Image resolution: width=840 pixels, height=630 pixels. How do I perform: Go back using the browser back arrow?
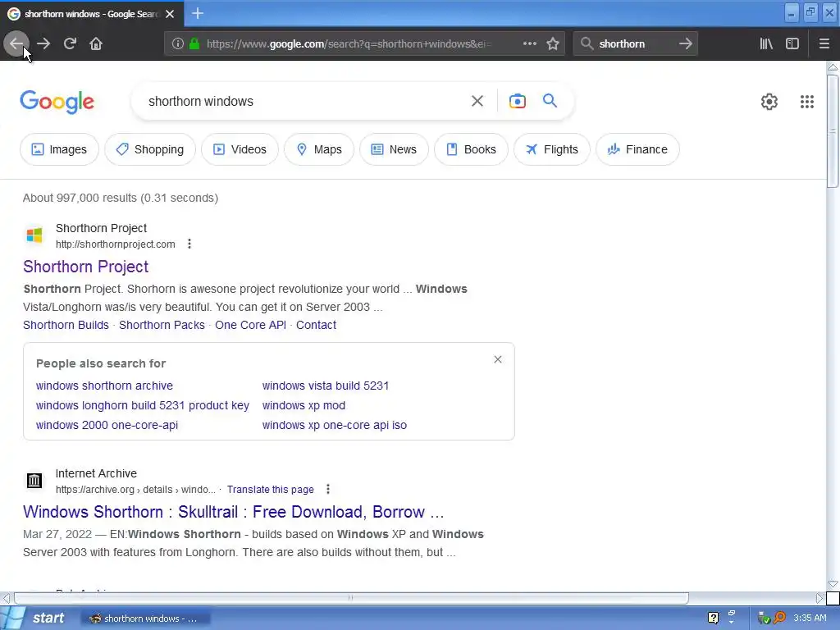click(16, 44)
